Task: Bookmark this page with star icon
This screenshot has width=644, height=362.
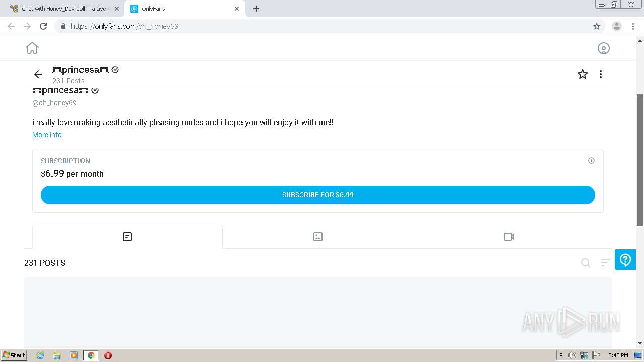Action: (597, 26)
